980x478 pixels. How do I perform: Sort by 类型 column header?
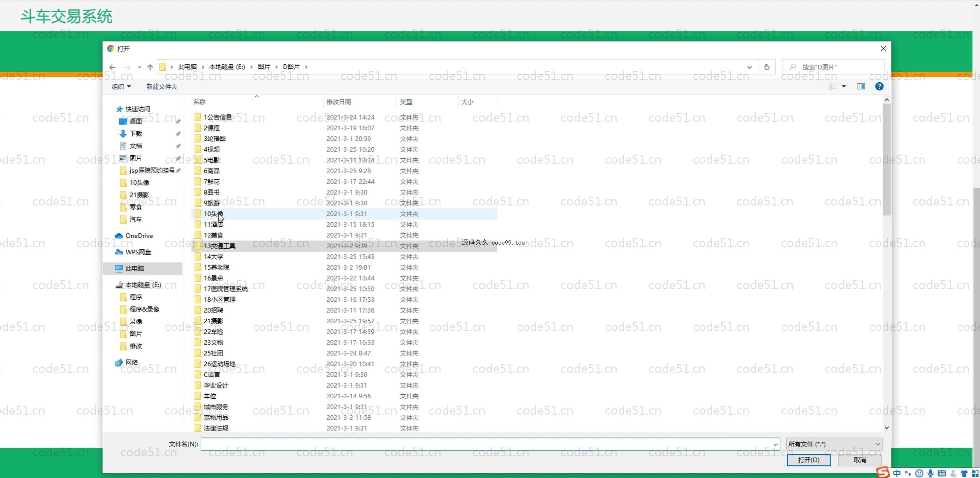point(406,102)
